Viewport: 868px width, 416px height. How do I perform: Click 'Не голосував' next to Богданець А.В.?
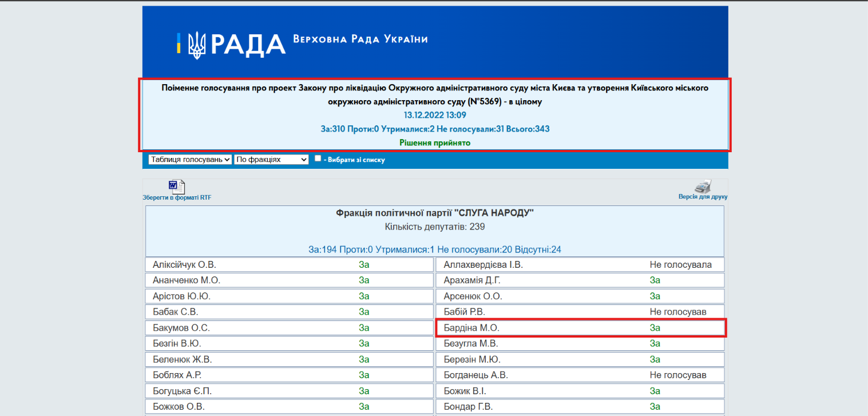(x=678, y=375)
